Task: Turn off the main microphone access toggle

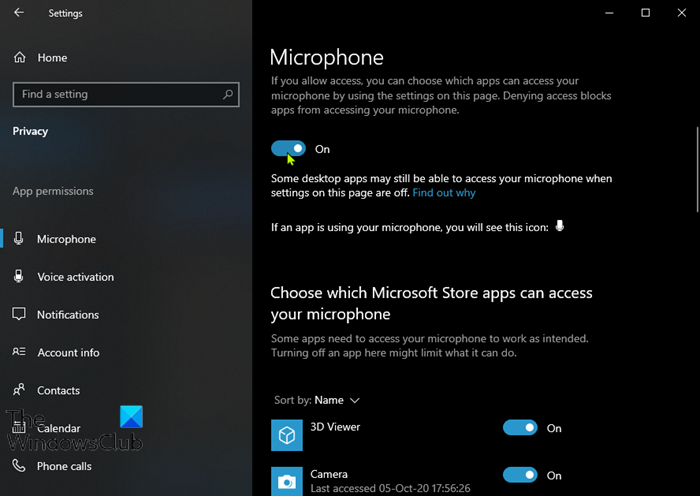Action: 288,149
